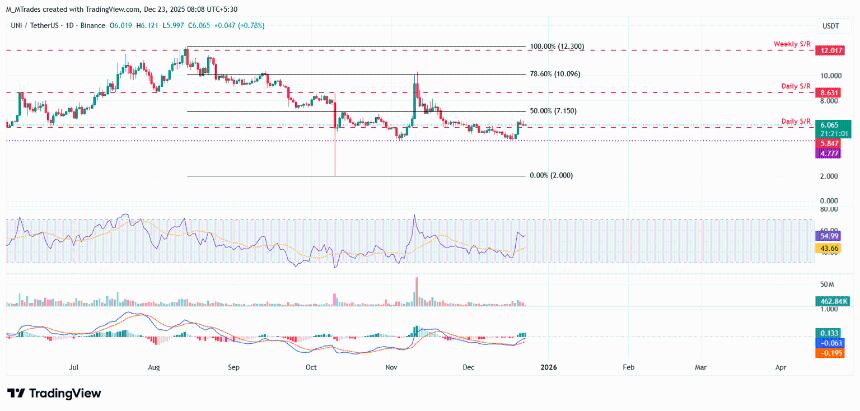Image resolution: width=860 pixels, height=411 pixels.
Task: Click the 0.00% (2.000) Fibonacci label
Action: [553, 175]
